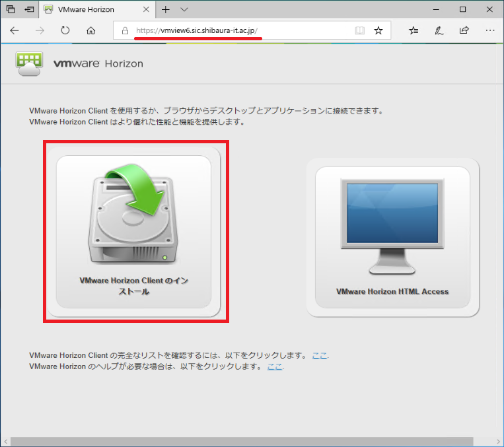
Task: Refresh the VMware Horizon page
Action: pyautogui.click(x=65, y=30)
